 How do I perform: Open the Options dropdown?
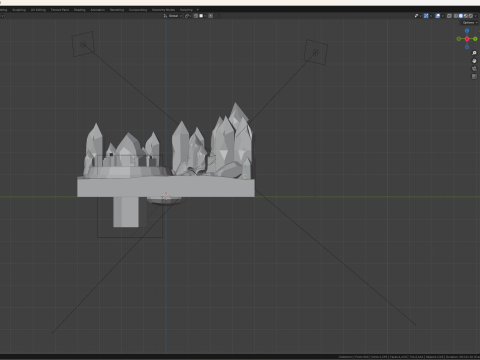[470, 22]
